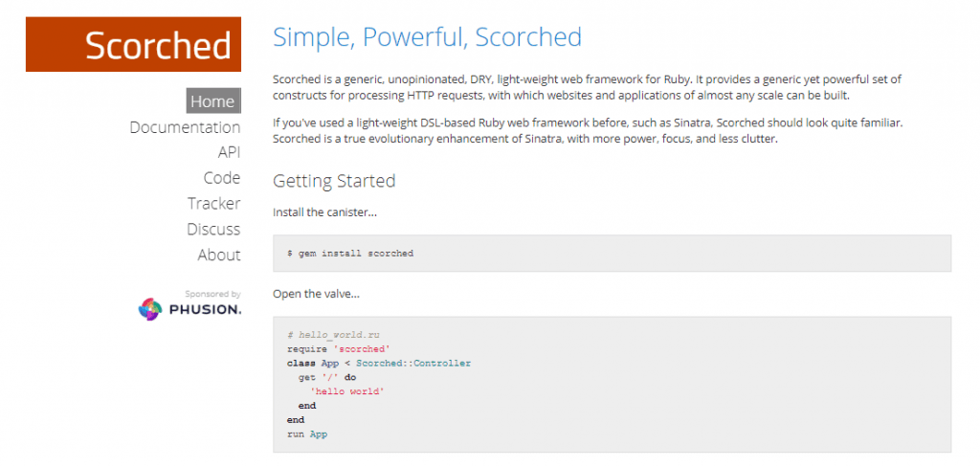Click the 'class App < Scorched::Controller' line

point(378,364)
